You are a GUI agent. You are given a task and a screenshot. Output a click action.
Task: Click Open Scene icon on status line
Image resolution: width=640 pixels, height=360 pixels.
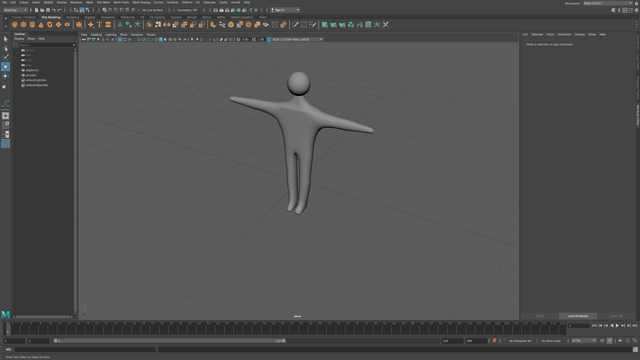point(42,10)
